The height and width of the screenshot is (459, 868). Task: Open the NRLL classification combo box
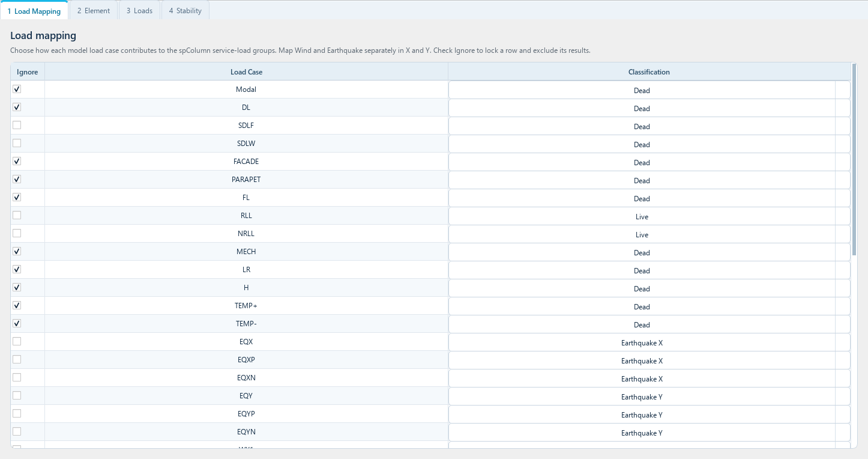pos(649,234)
